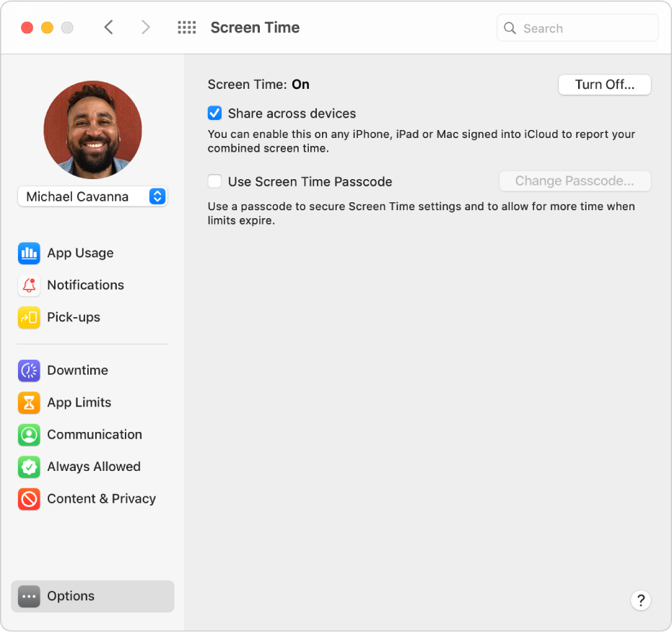This screenshot has width=672, height=632.
Task: Show all System Preferences via grid icon
Action: tap(186, 27)
